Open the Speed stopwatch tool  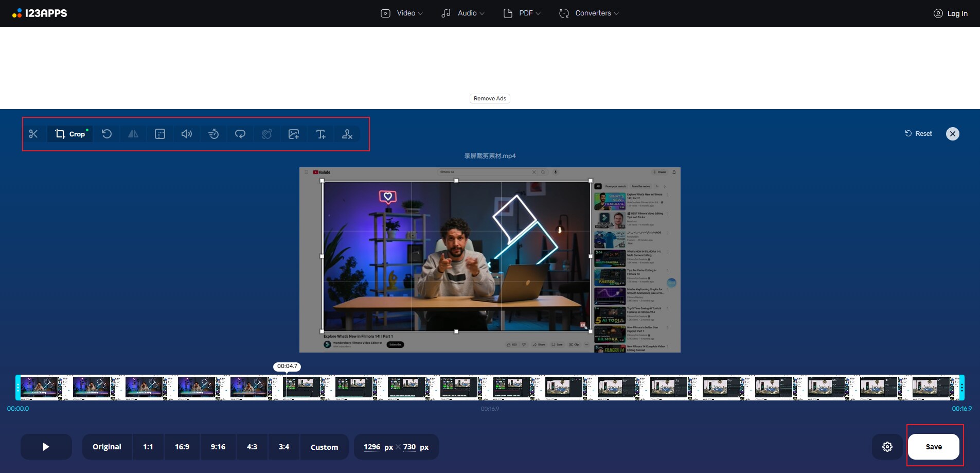pos(213,134)
